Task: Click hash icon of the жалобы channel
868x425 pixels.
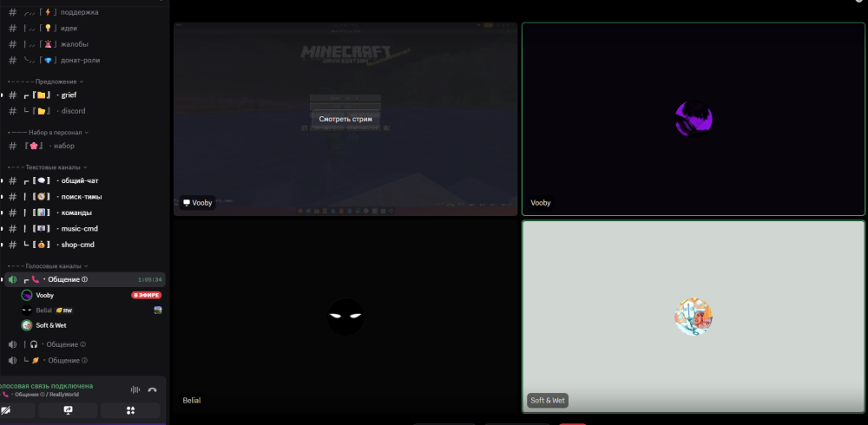Action: 13,44
